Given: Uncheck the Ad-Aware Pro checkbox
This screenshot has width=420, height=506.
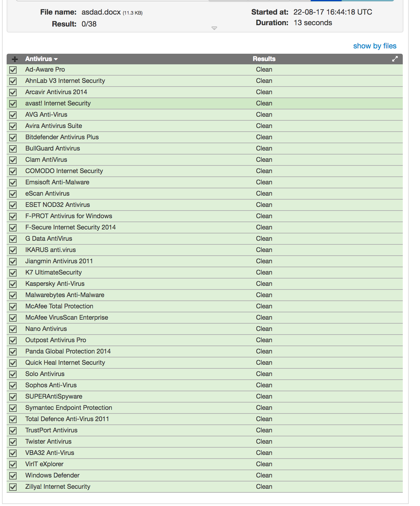Looking at the screenshot, I should tap(13, 70).
